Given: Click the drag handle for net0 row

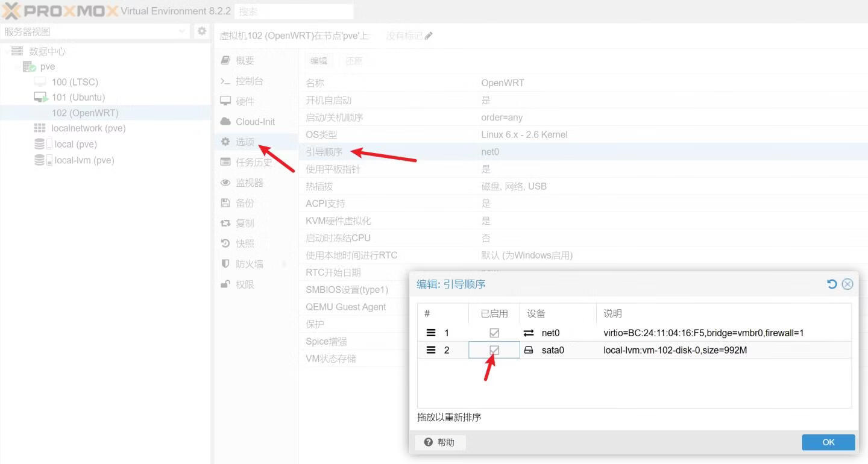Looking at the screenshot, I should [x=431, y=333].
